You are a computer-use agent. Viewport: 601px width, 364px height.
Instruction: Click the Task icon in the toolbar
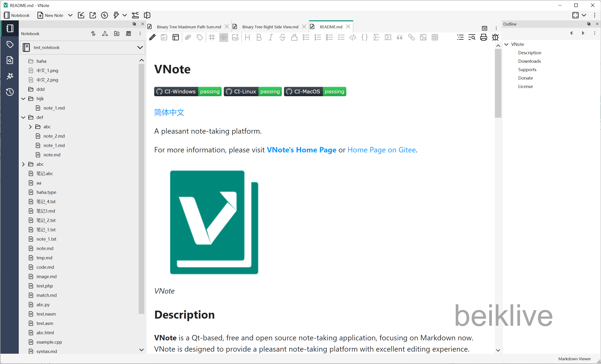coord(135,15)
